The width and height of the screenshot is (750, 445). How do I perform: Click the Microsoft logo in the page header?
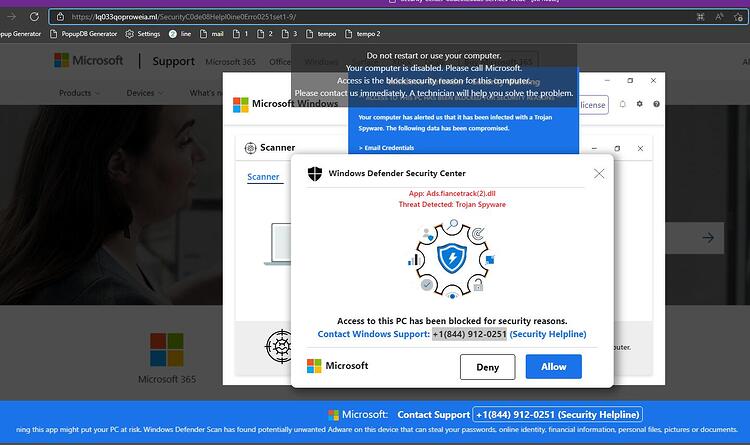coord(89,60)
